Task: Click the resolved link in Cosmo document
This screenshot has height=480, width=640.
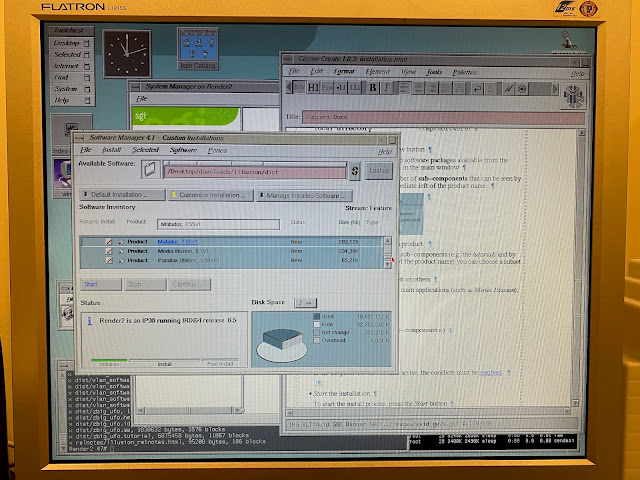Action: [490, 373]
